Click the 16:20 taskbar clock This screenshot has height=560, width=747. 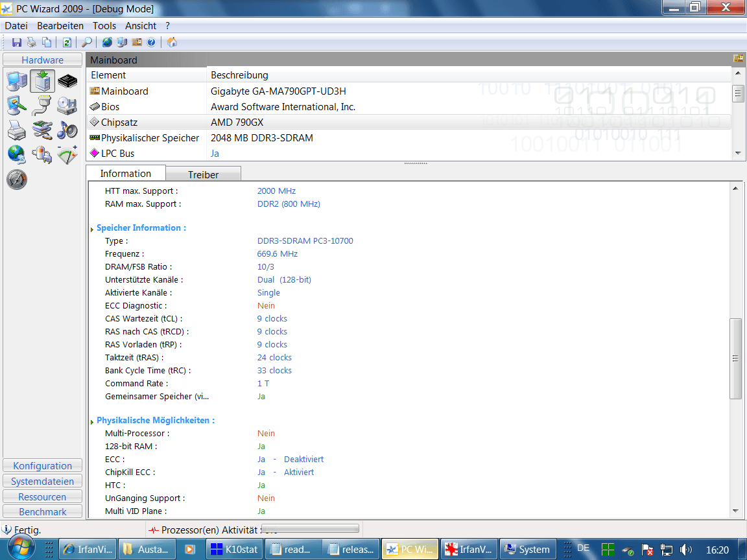click(717, 550)
